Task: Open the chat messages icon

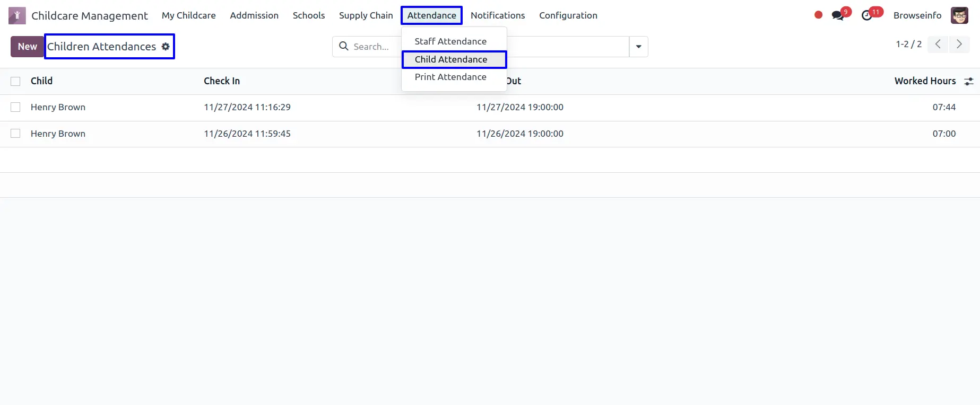Action: [x=838, y=15]
